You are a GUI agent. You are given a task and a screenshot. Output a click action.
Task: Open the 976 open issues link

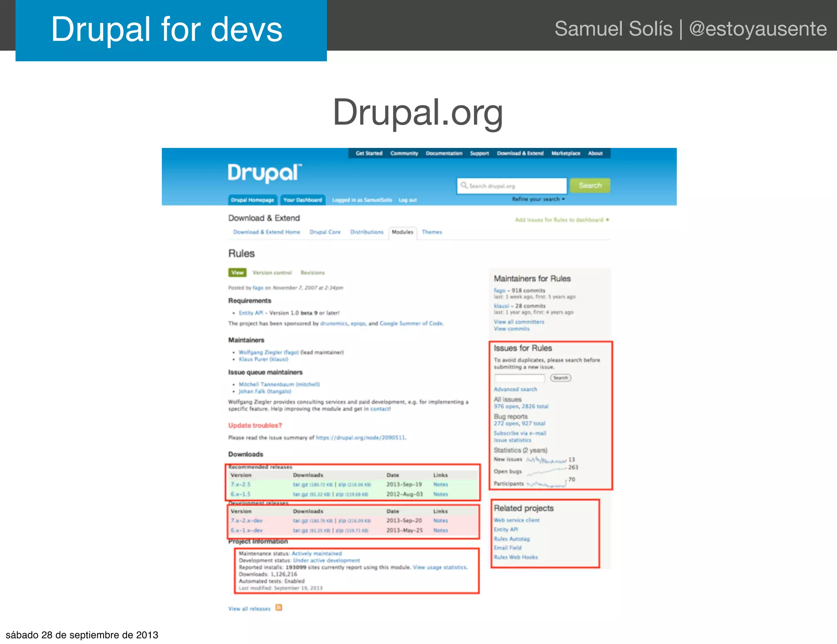click(x=506, y=407)
